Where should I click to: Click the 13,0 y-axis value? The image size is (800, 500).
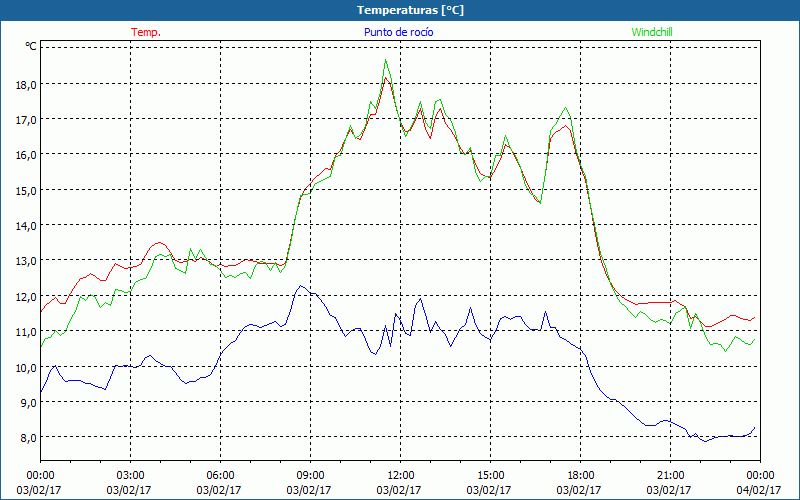[26, 261]
